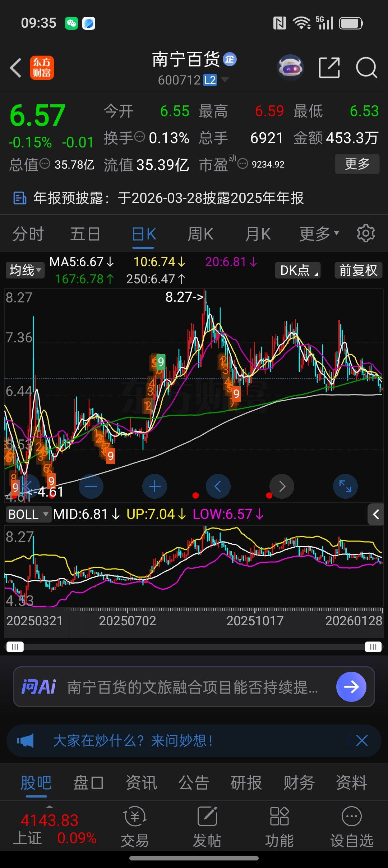Open the 资料 tab
388x868 pixels.
(x=351, y=782)
